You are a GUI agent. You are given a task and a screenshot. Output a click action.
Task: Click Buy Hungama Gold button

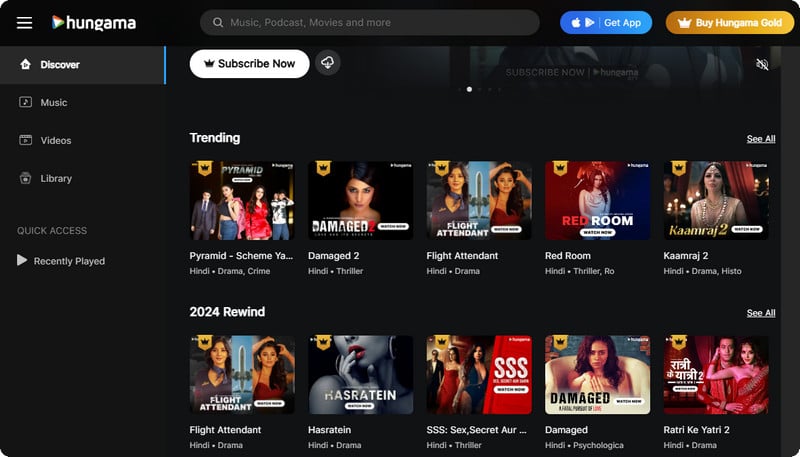[x=730, y=22]
